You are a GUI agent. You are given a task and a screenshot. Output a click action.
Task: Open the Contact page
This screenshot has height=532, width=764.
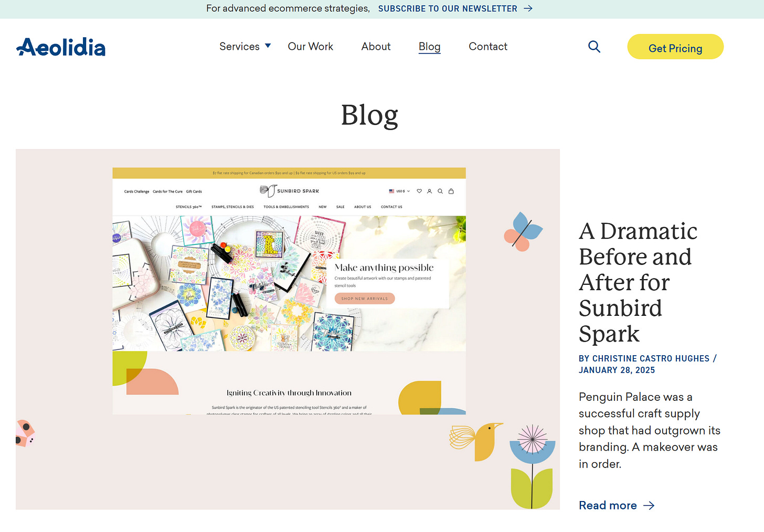click(x=488, y=47)
